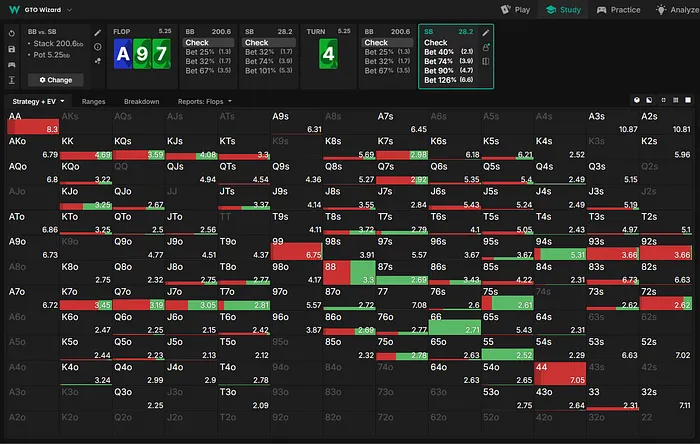The height and width of the screenshot is (444, 700).
Task: Open the Strategy + EV dropdown
Action: click(x=38, y=101)
